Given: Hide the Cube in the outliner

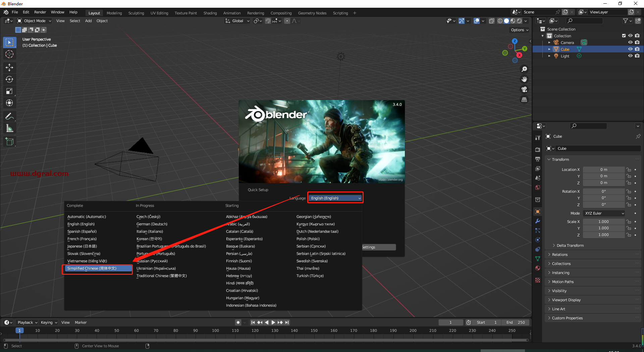Looking at the screenshot, I should [630, 49].
